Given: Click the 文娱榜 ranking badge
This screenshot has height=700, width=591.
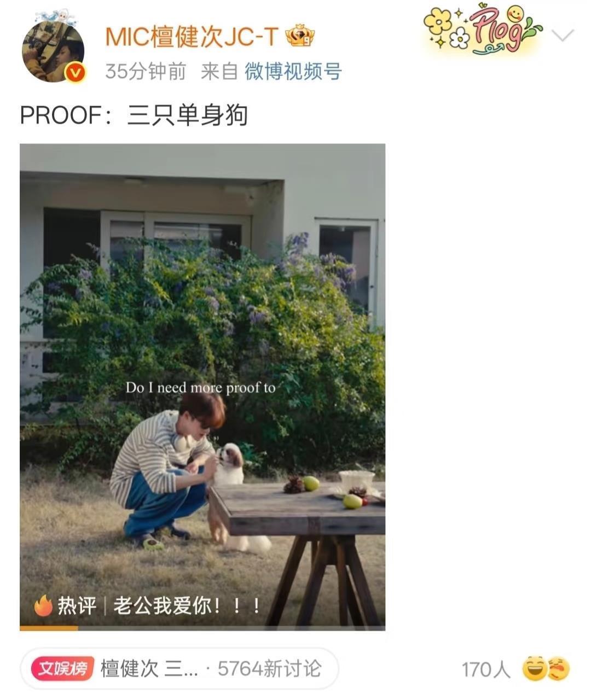Looking at the screenshot, I should coord(63,669).
